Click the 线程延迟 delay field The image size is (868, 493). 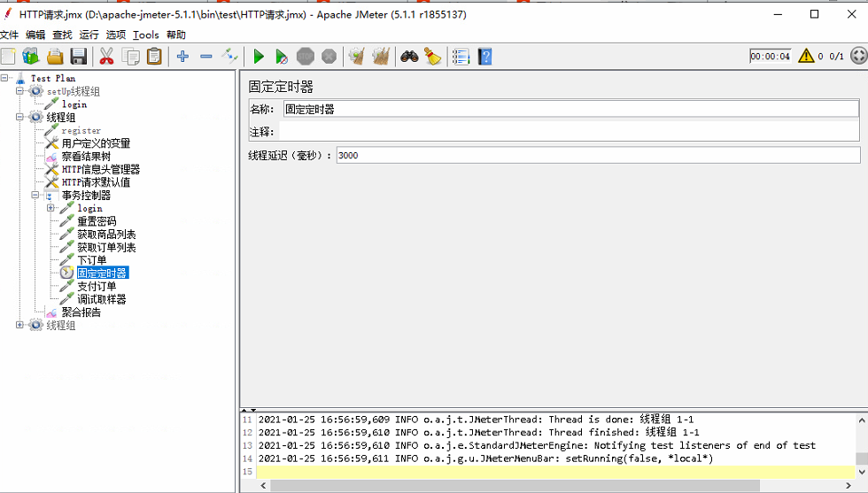point(598,156)
